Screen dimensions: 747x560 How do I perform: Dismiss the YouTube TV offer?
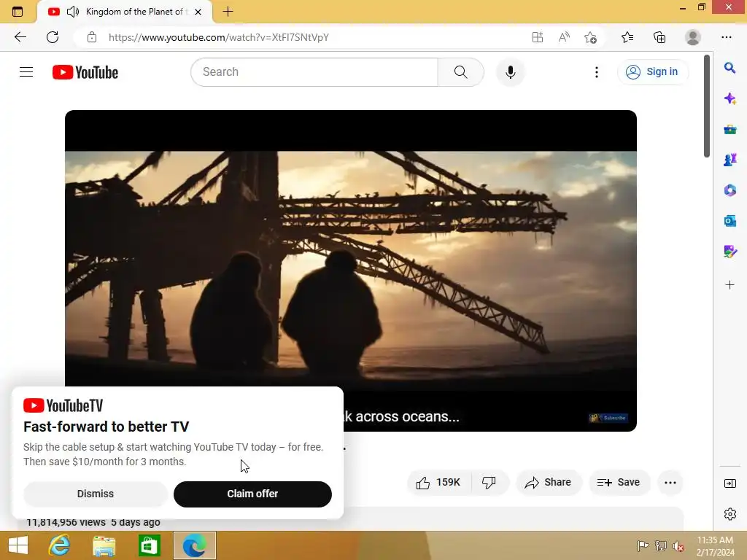(x=96, y=494)
